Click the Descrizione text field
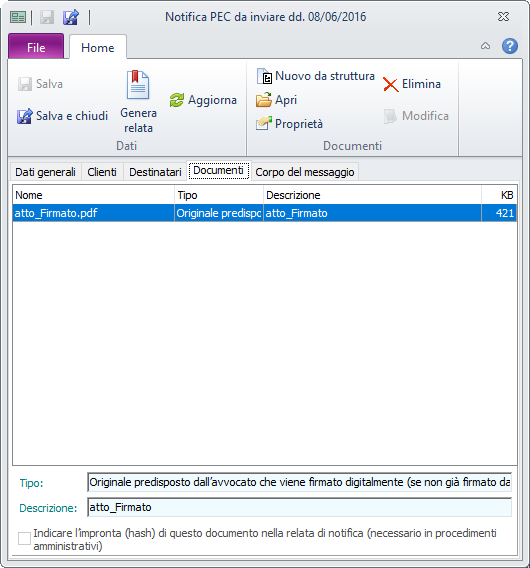The height and width of the screenshot is (568, 530). tap(300, 507)
